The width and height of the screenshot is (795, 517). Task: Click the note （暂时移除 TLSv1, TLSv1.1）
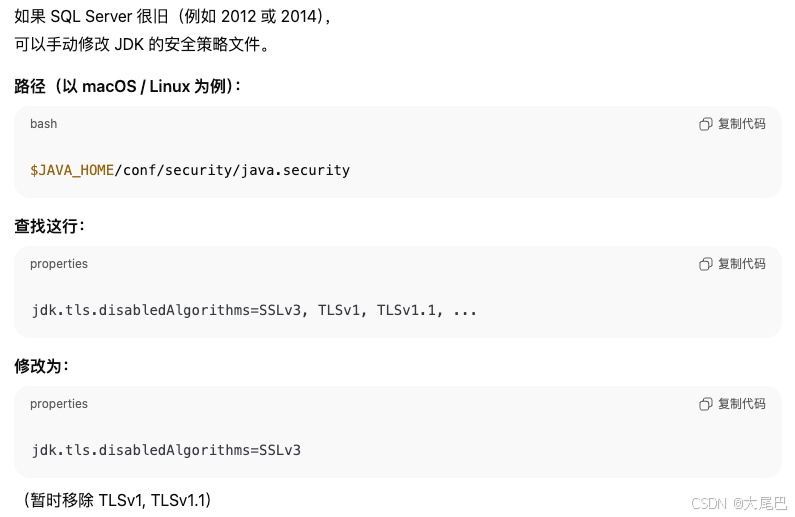[x=117, y=500]
